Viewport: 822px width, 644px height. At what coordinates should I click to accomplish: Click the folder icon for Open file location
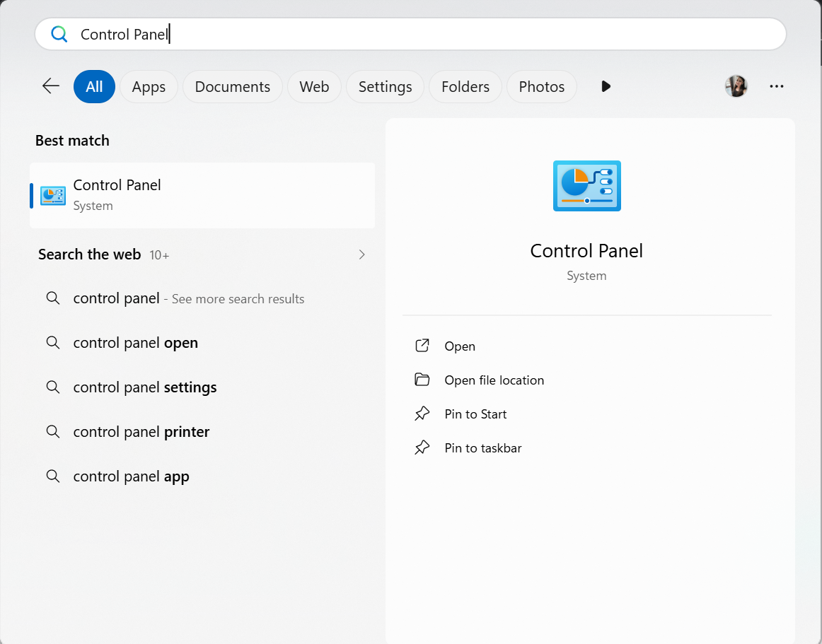click(422, 380)
